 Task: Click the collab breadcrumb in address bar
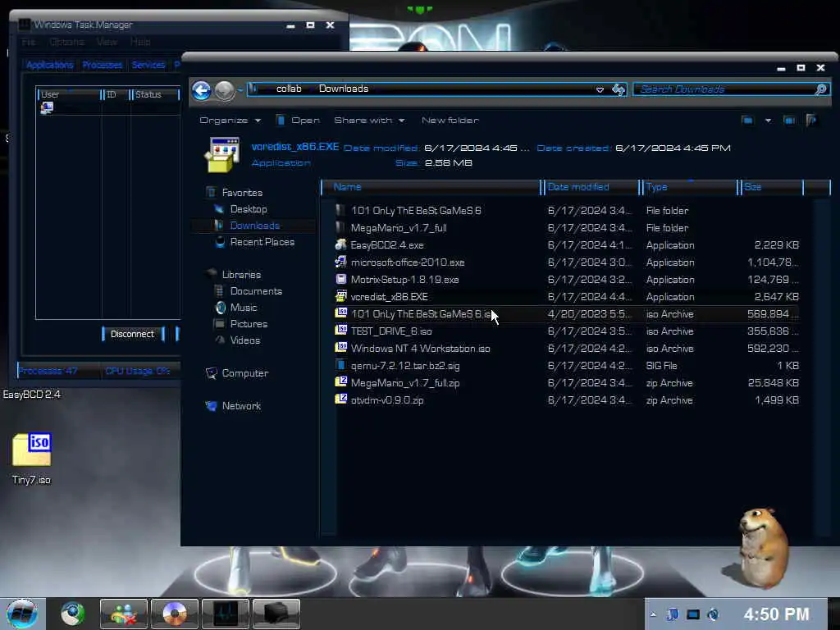coord(289,89)
